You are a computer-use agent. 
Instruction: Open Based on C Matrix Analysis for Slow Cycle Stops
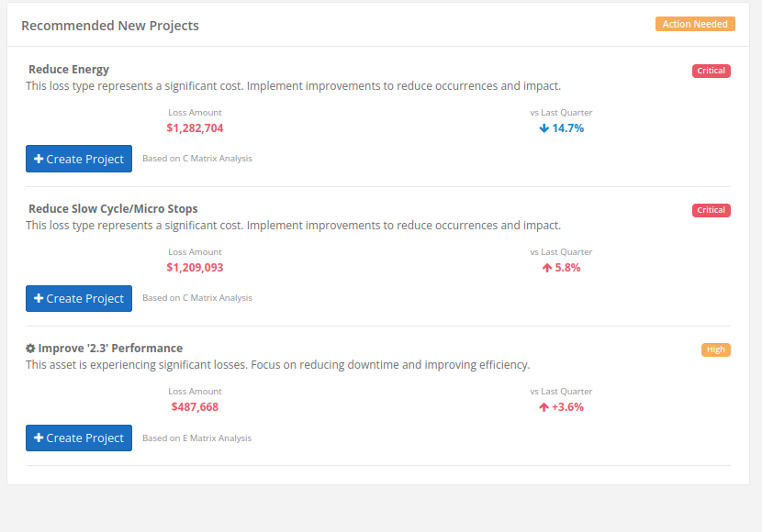(196, 297)
